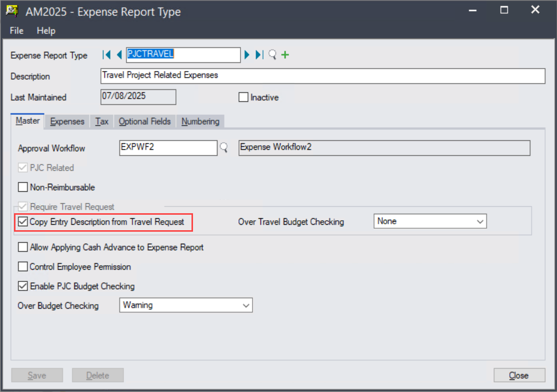Check Allow Applying Cash Advance to Expense Report
Image resolution: width=557 pixels, height=392 pixels.
[x=22, y=247]
